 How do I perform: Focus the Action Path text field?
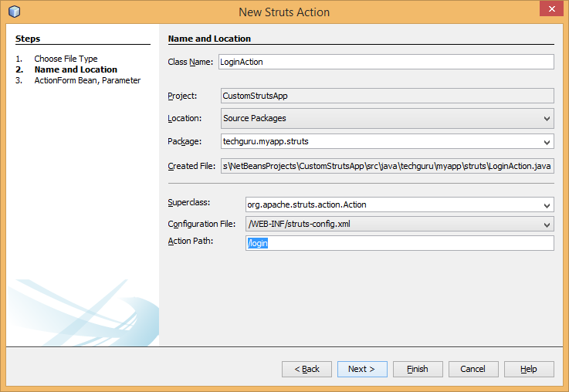coord(399,243)
